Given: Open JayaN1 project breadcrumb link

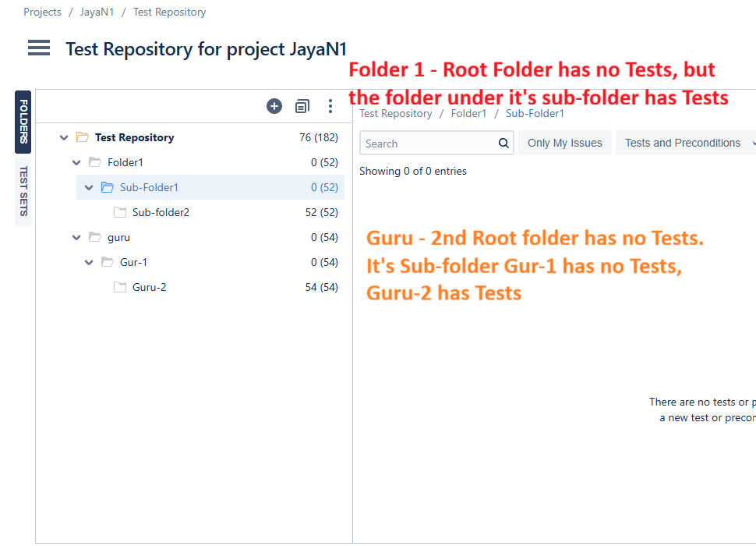Looking at the screenshot, I should (x=97, y=12).
